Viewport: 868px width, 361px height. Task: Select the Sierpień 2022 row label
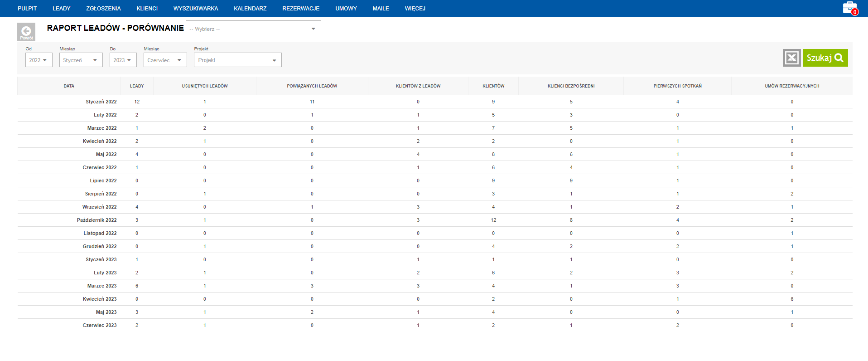pyautogui.click(x=101, y=194)
